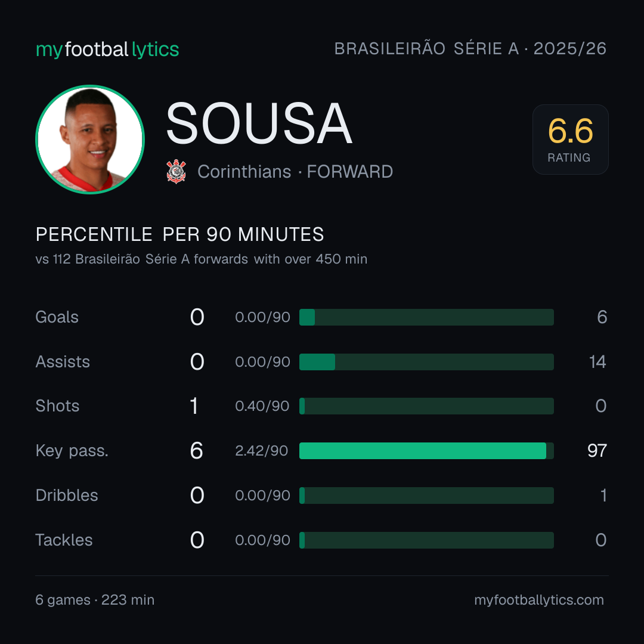The image size is (644, 644).
Task: Select the Key pass. stat label
Action: [x=72, y=451]
